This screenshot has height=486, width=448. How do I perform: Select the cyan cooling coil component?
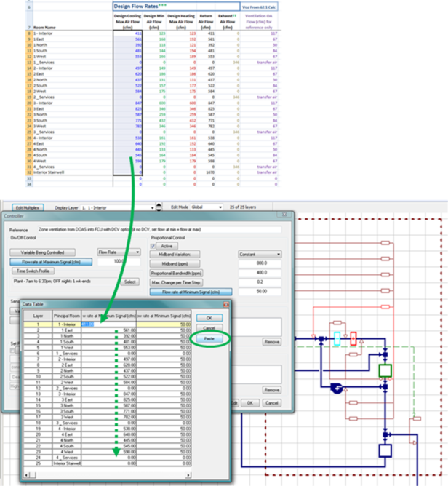pos(336,338)
